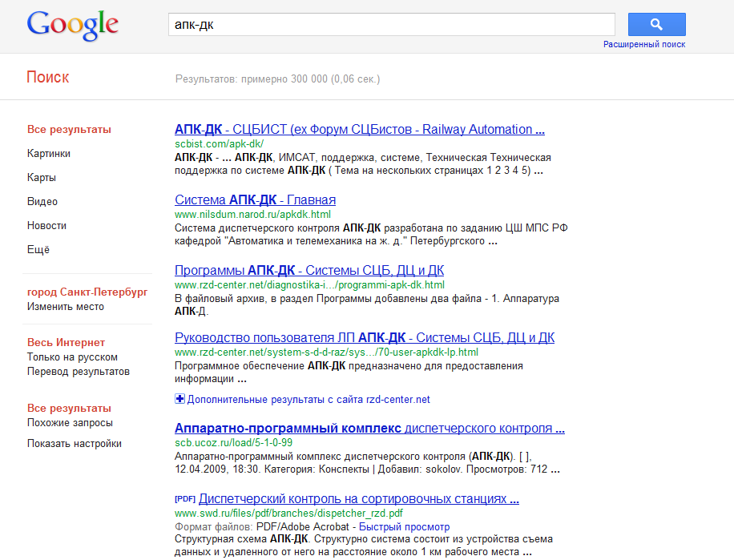Filter results with Только на русском
Screen dimensions: 734x560
point(72,357)
